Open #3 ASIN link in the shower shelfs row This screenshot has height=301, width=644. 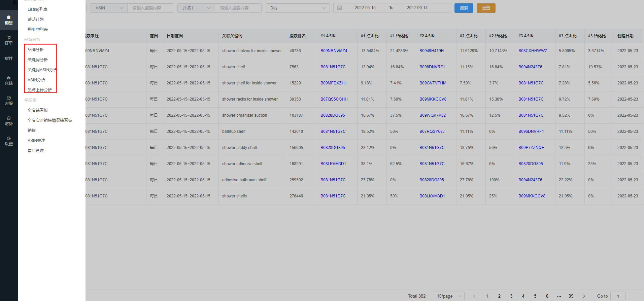(x=532, y=196)
